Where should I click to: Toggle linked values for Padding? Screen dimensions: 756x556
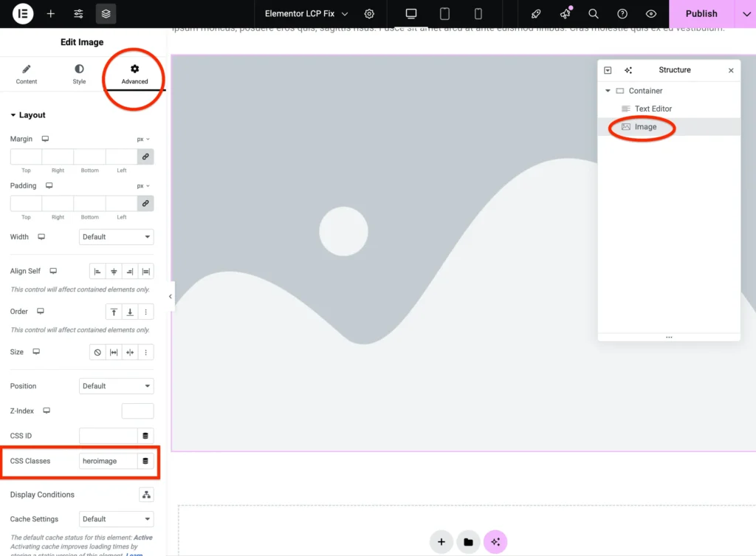coord(145,203)
